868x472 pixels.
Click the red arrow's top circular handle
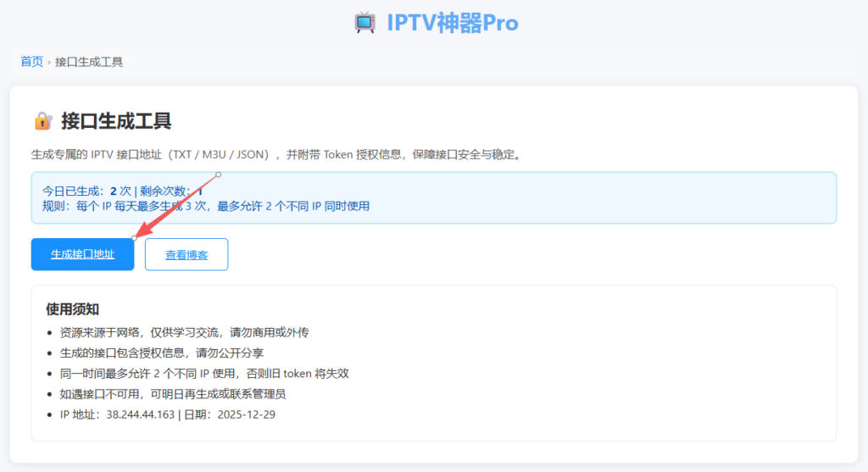pos(219,175)
